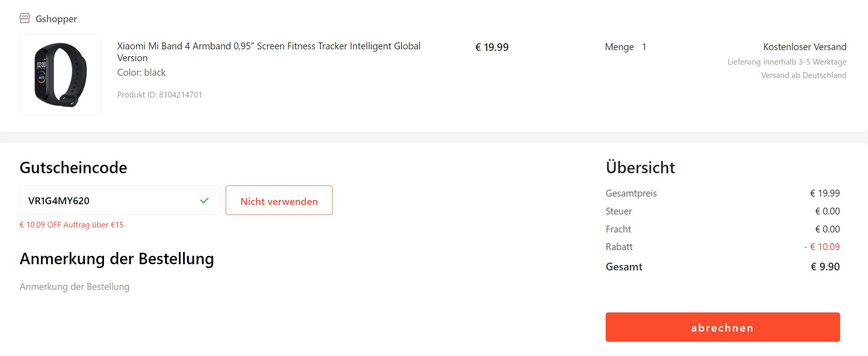Click the Rabatt discount amount in Übersicht
Viewport: 868px width, 356px height.
point(822,247)
